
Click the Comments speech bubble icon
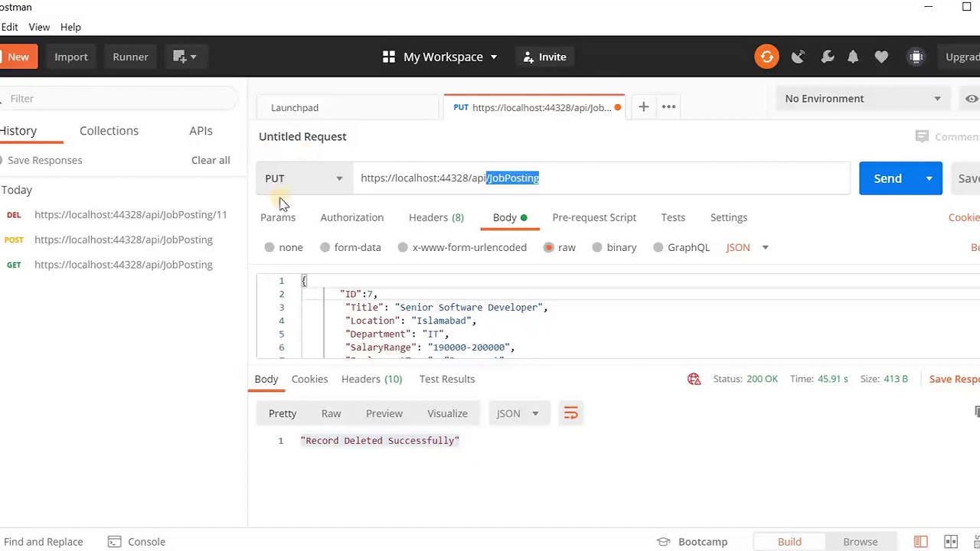coord(922,136)
